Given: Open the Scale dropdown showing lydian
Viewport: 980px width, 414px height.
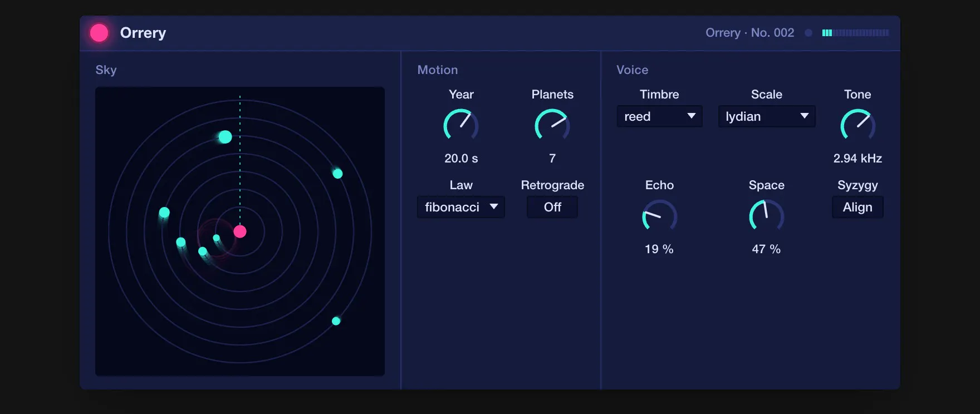Looking at the screenshot, I should pos(767,116).
